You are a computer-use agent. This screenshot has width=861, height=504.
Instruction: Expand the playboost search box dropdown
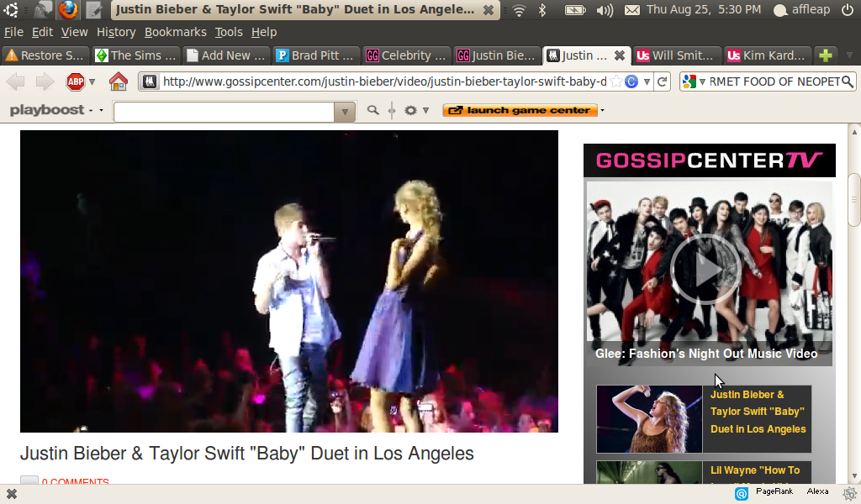click(x=344, y=112)
